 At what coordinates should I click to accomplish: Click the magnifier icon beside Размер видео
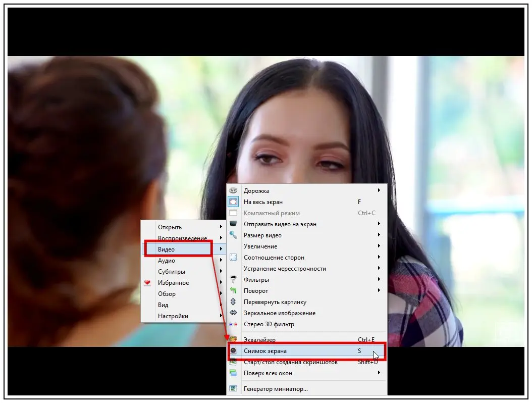[x=233, y=235]
